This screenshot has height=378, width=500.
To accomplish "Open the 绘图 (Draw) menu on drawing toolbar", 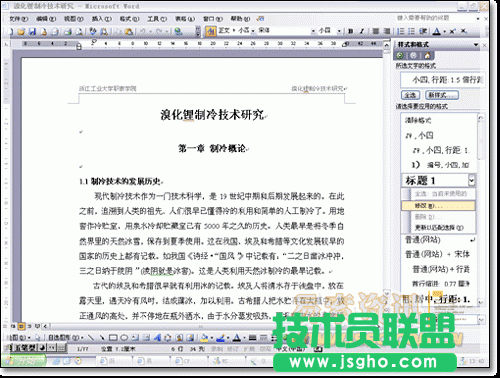I will [18, 338].
